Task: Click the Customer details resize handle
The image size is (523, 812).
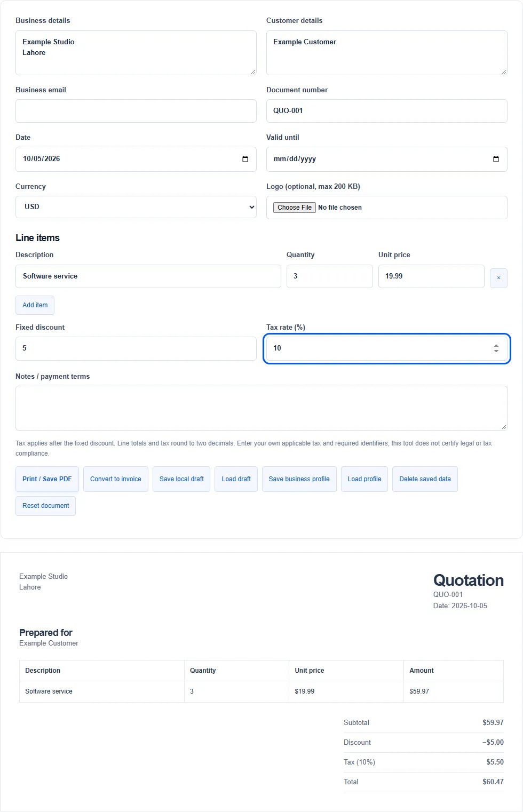Action: (504, 71)
